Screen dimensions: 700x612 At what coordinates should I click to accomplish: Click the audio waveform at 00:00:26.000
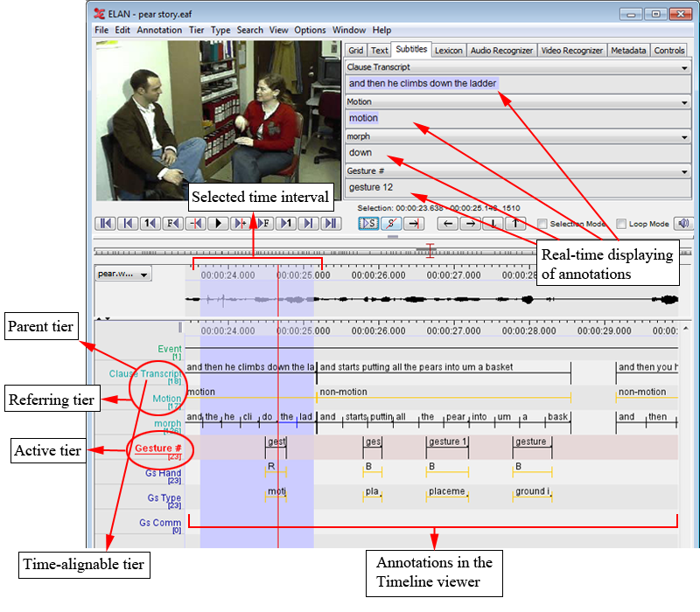(379, 300)
